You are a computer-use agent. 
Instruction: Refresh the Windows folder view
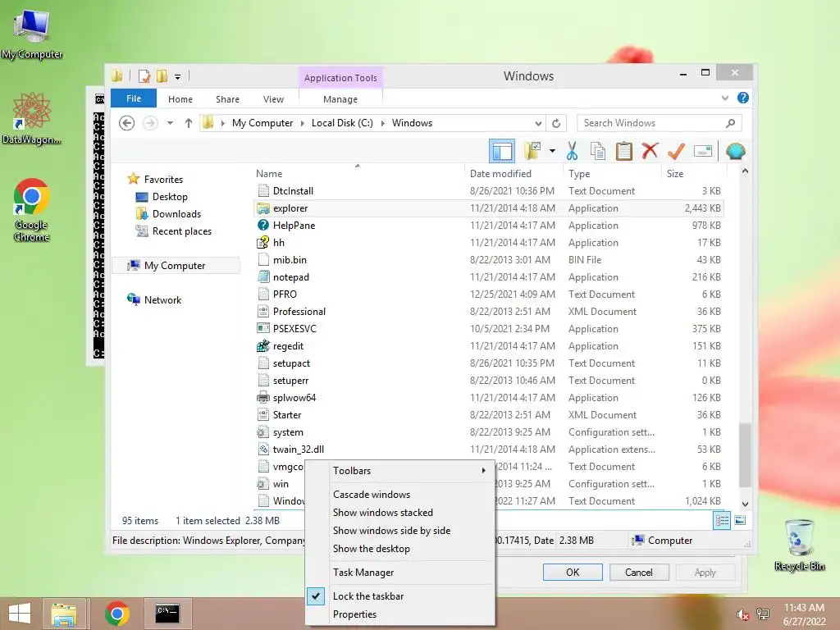(x=556, y=123)
